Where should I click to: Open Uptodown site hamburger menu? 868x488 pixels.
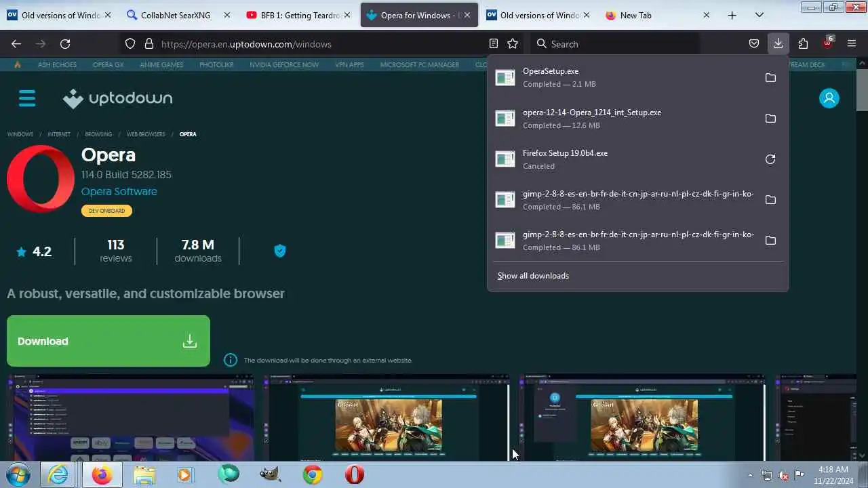point(27,98)
